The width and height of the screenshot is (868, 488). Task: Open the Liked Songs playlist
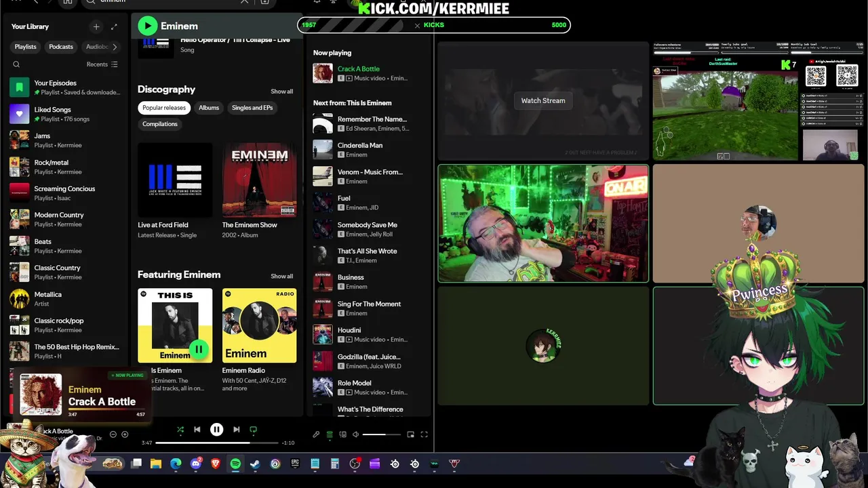(x=66, y=114)
